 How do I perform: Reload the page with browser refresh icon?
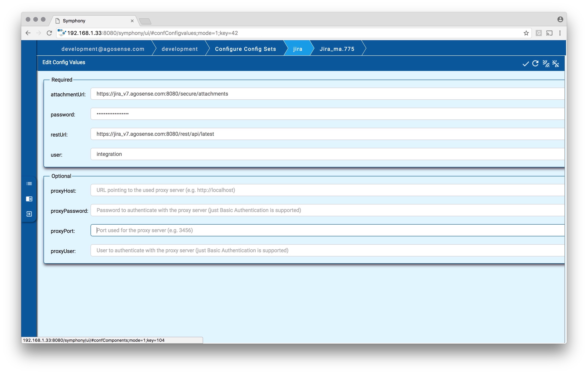49,33
